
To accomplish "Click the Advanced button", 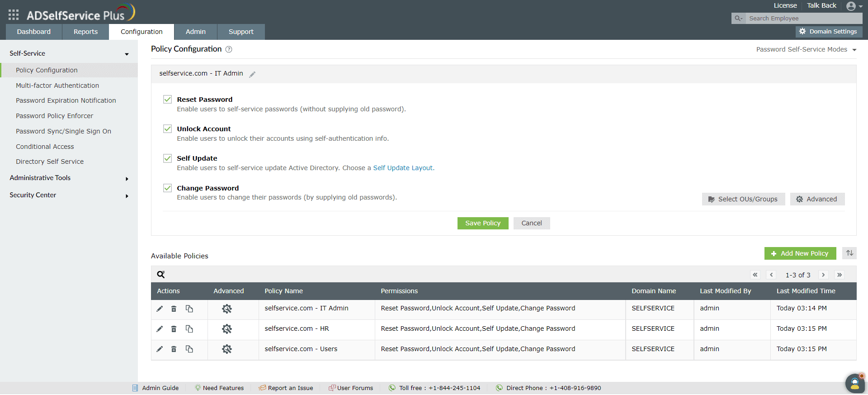I will (x=817, y=199).
